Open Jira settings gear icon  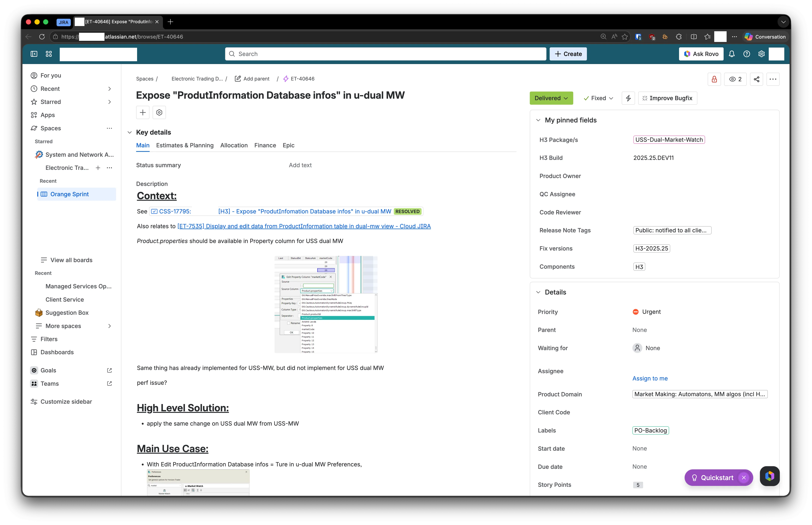[x=762, y=54]
